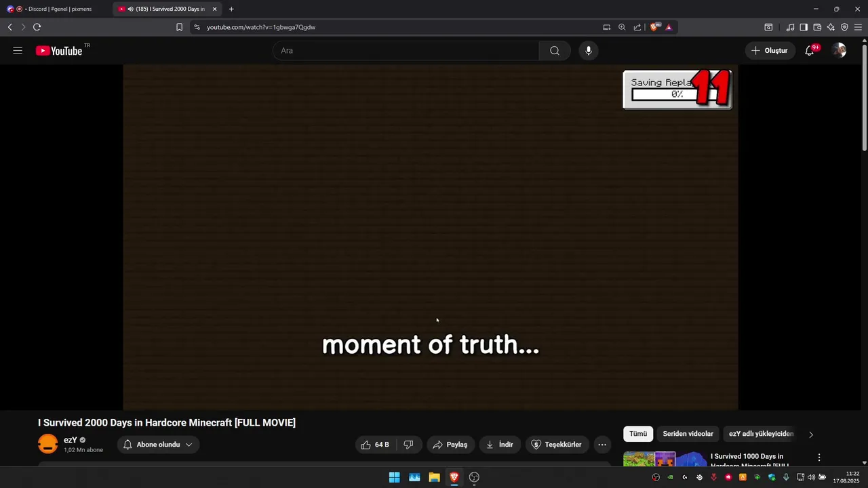This screenshot has width=868, height=488.
Task: Toggle the browser sidebar panel
Action: 804,27
